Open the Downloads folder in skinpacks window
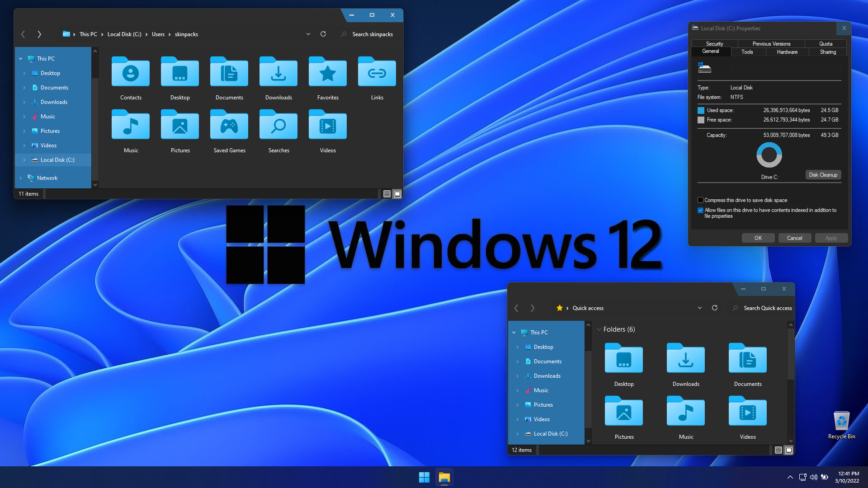 pos(278,78)
